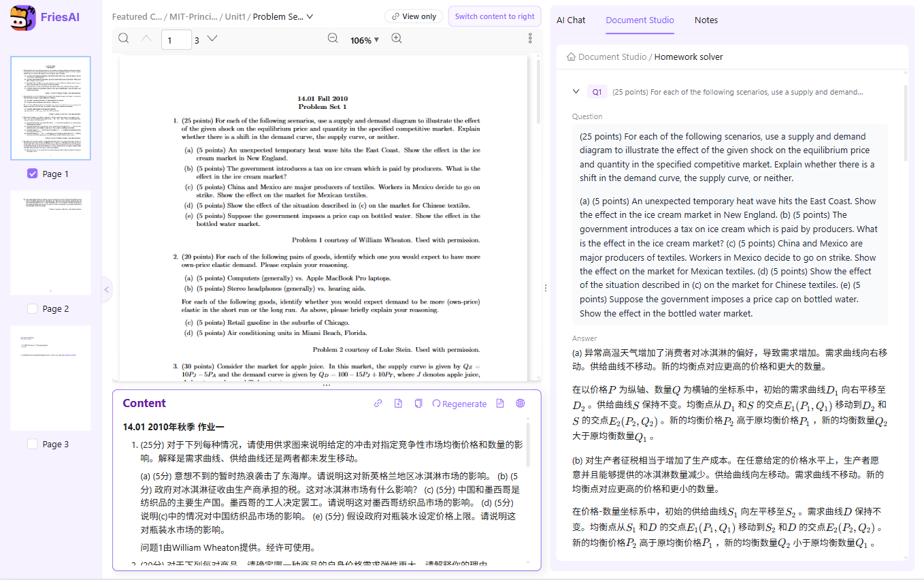924x580 pixels.
Task: Click the vertical panel divider handle
Action: [546, 289]
